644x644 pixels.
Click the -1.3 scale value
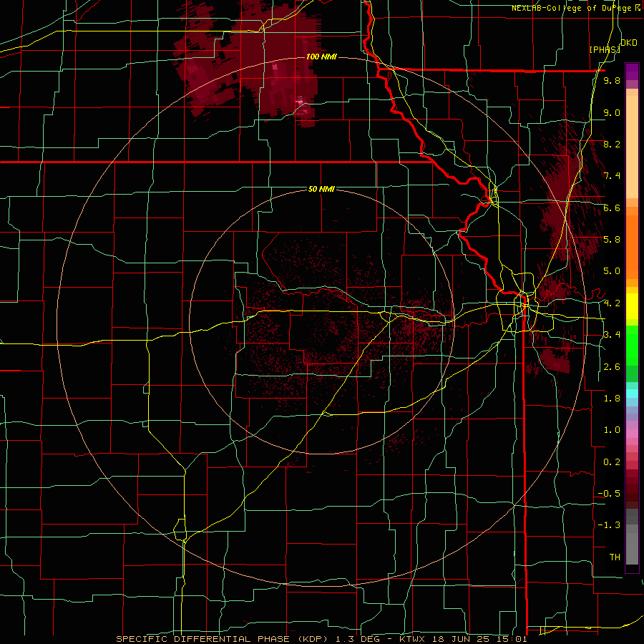[x=609, y=525]
